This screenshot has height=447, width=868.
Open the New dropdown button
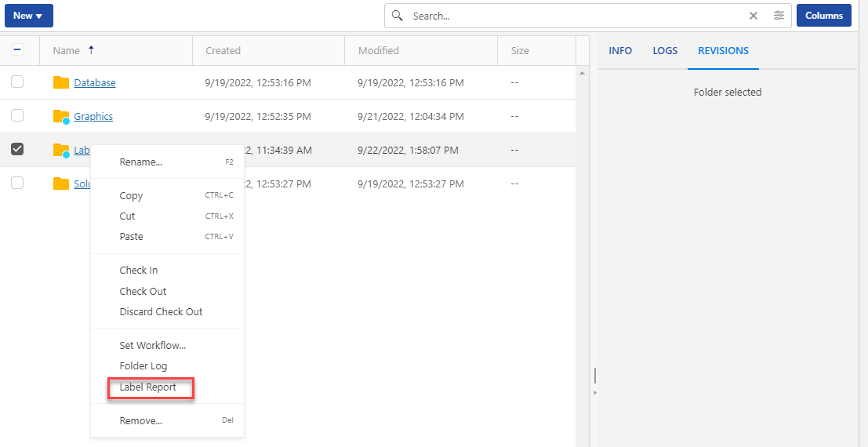click(x=28, y=16)
